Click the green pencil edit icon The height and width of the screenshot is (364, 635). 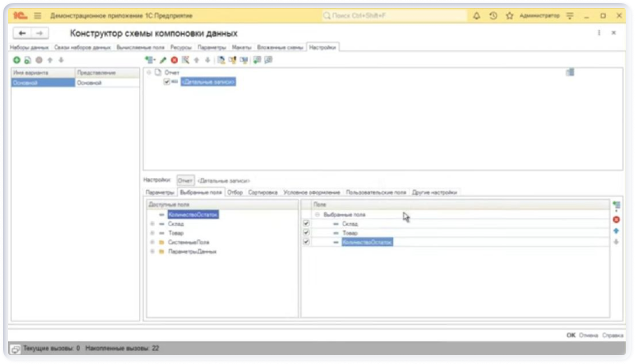[x=163, y=60]
